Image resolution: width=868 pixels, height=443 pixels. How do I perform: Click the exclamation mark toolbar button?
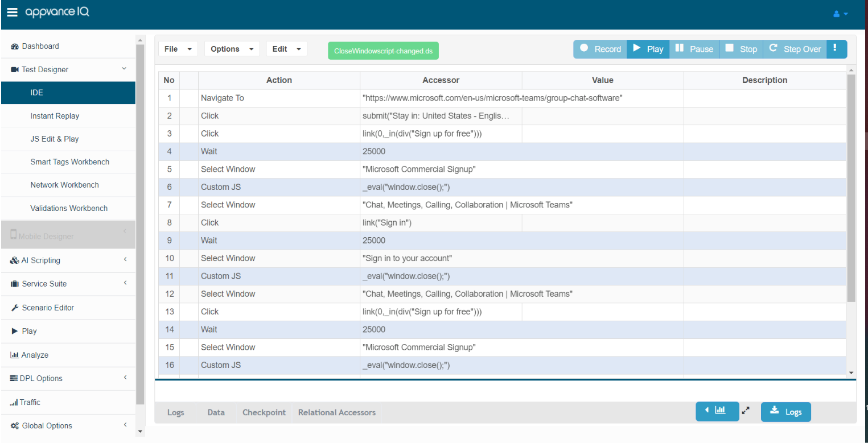click(x=837, y=49)
